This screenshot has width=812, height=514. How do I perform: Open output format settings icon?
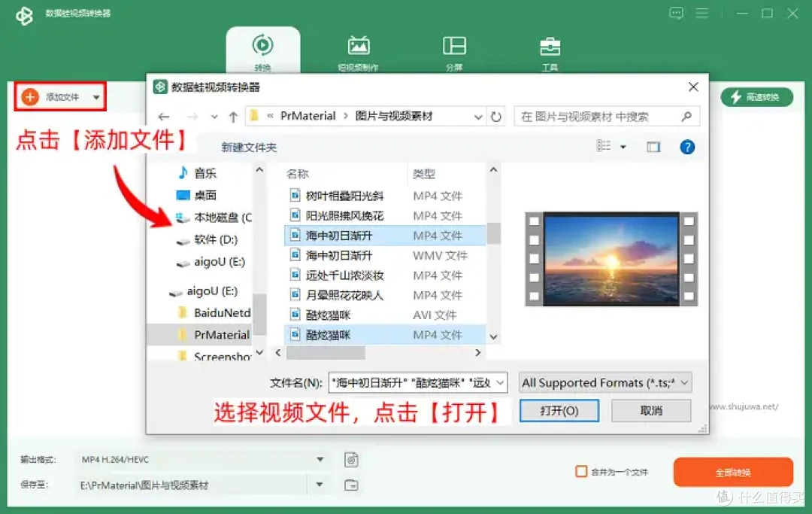pyautogui.click(x=352, y=460)
